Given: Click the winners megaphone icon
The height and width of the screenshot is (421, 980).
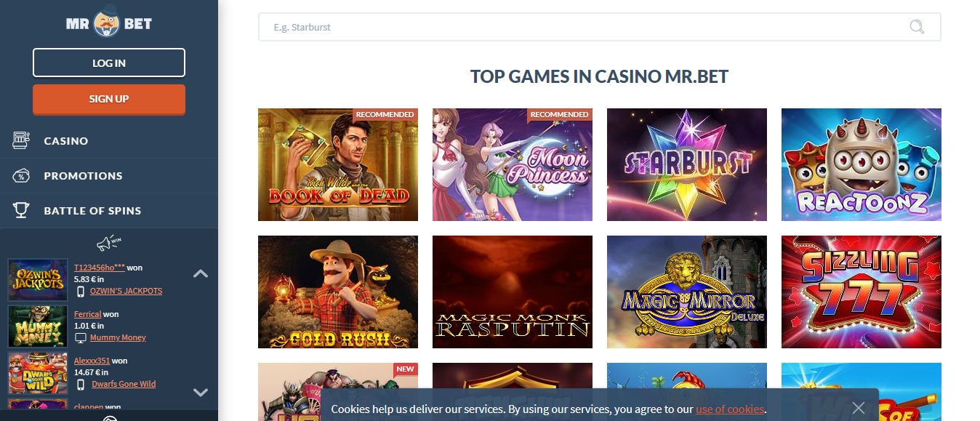Looking at the screenshot, I should click(x=108, y=242).
